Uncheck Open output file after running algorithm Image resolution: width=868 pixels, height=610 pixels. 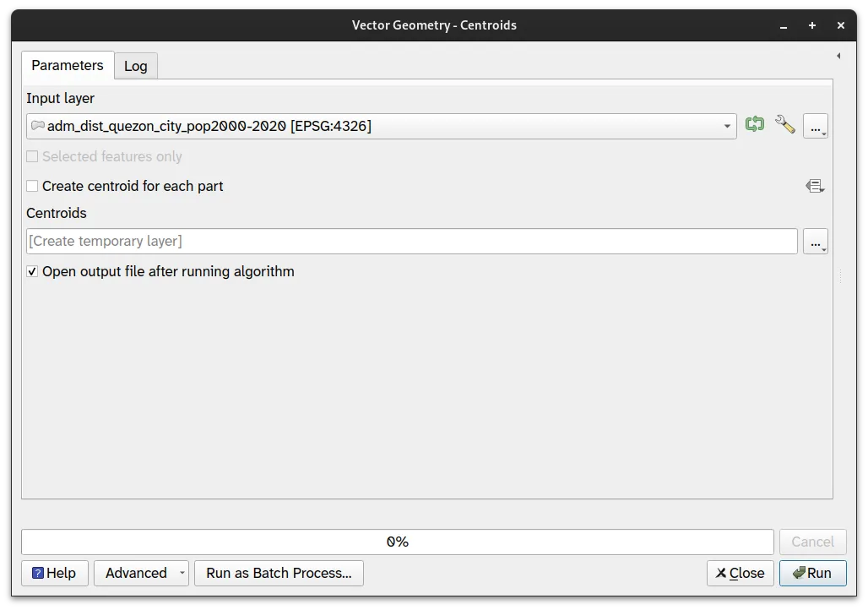point(32,271)
